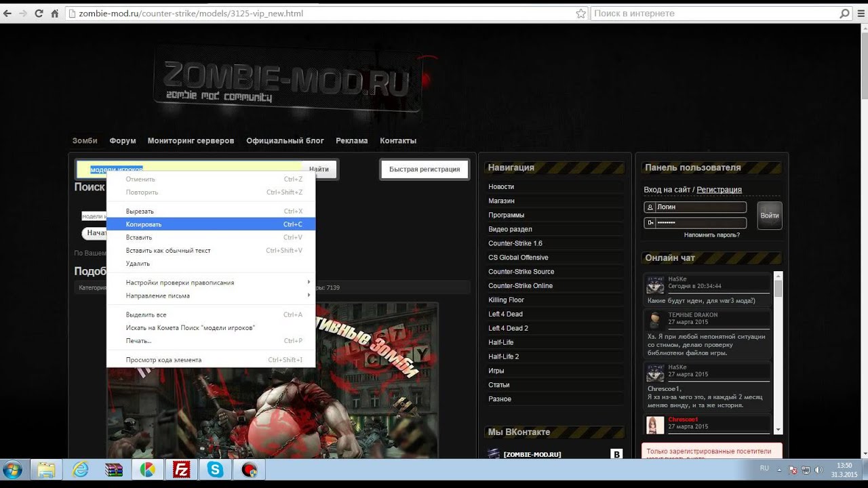
Task: Open Магазин in Навигация
Action: [501, 201]
